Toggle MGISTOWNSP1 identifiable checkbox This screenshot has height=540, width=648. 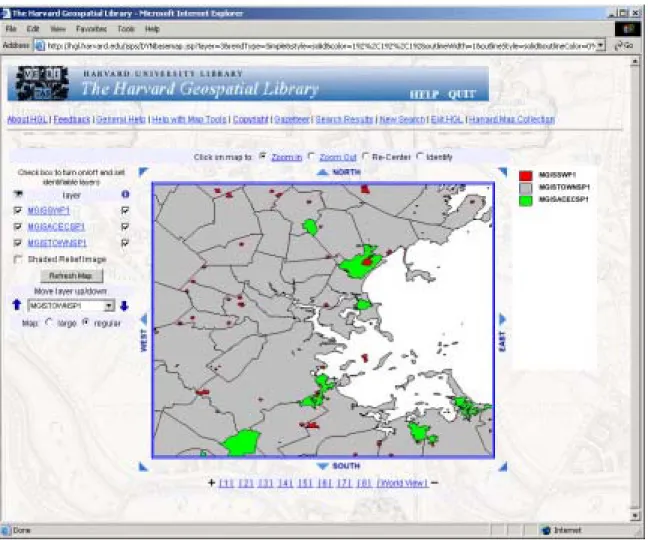[125, 243]
